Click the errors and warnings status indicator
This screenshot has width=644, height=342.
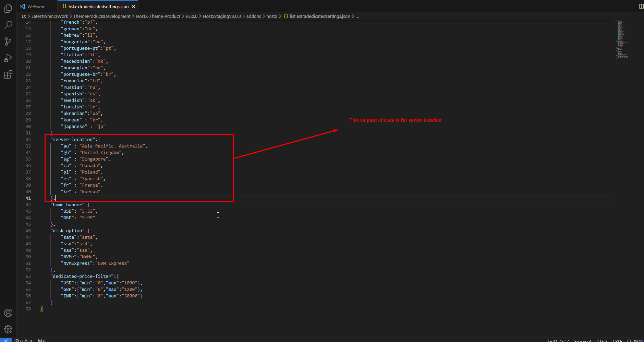[x=23, y=341]
